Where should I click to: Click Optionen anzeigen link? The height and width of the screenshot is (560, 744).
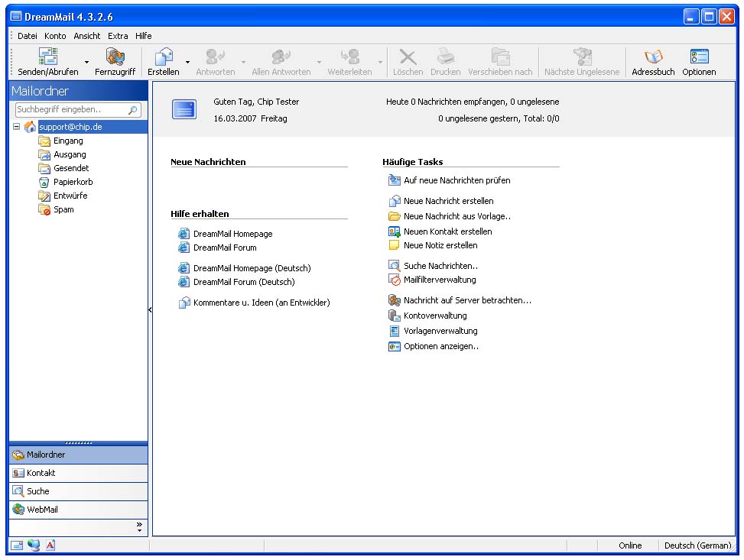[x=434, y=346]
